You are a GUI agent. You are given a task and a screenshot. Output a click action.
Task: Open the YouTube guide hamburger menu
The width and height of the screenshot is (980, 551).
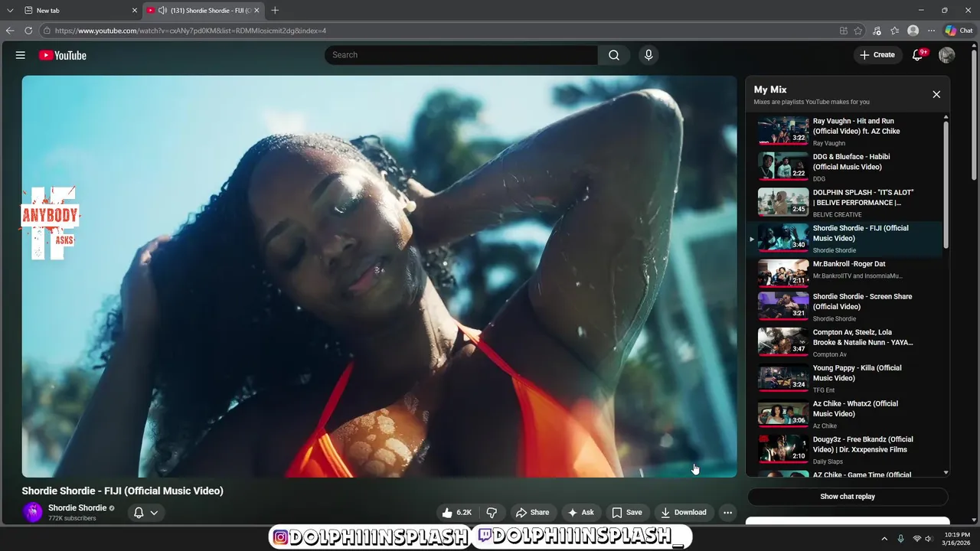(x=21, y=55)
